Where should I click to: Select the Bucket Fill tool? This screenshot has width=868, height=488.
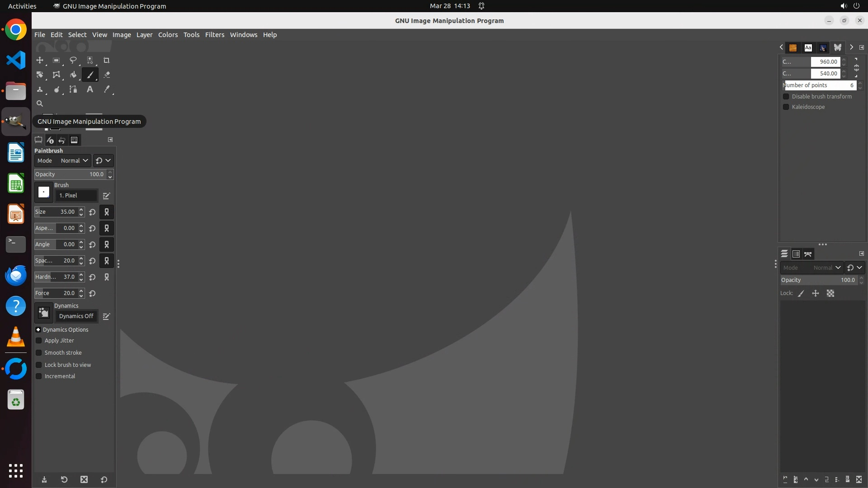click(73, 75)
